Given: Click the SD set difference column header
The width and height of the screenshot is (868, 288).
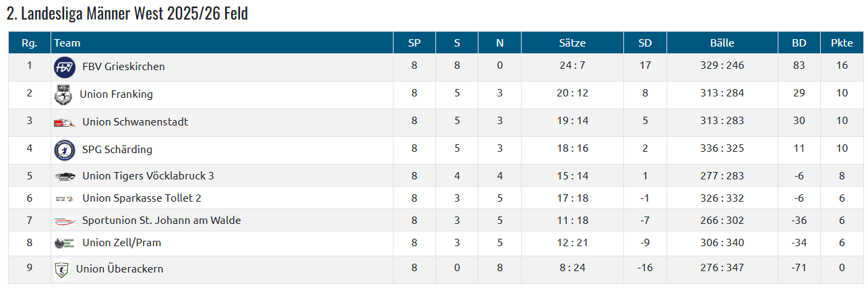Looking at the screenshot, I should click(645, 43).
